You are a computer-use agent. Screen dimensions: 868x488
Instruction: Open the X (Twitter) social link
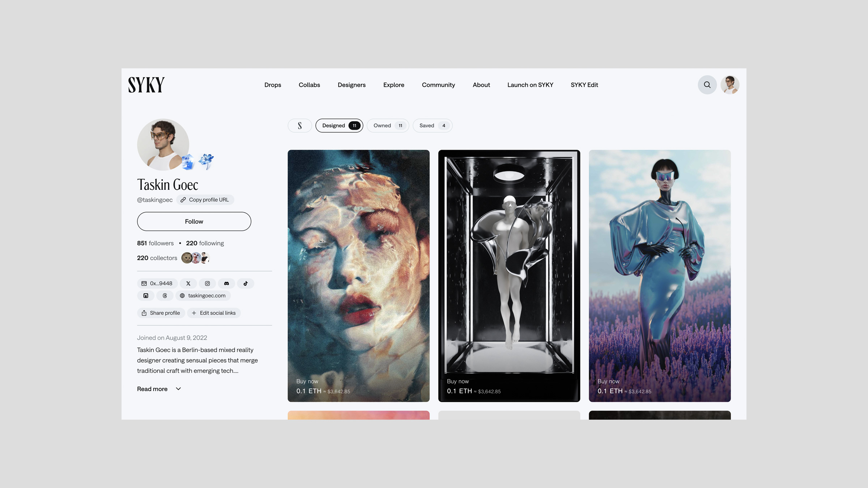click(188, 283)
